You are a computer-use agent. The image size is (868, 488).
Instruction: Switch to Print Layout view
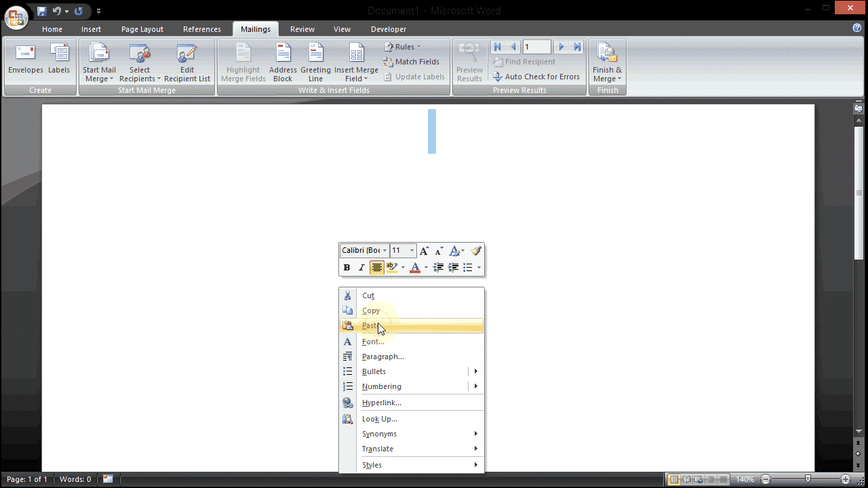675,479
